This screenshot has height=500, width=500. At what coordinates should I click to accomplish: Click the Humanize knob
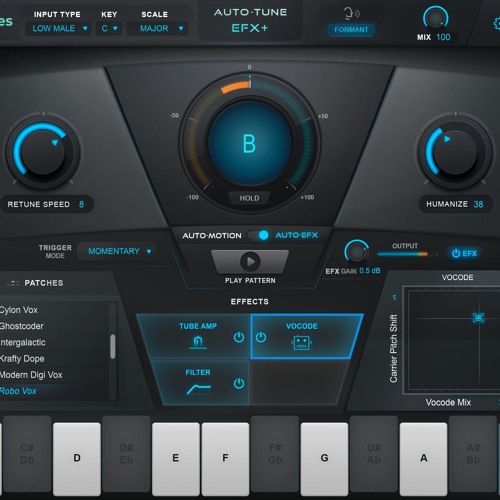[x=455, y=152]
